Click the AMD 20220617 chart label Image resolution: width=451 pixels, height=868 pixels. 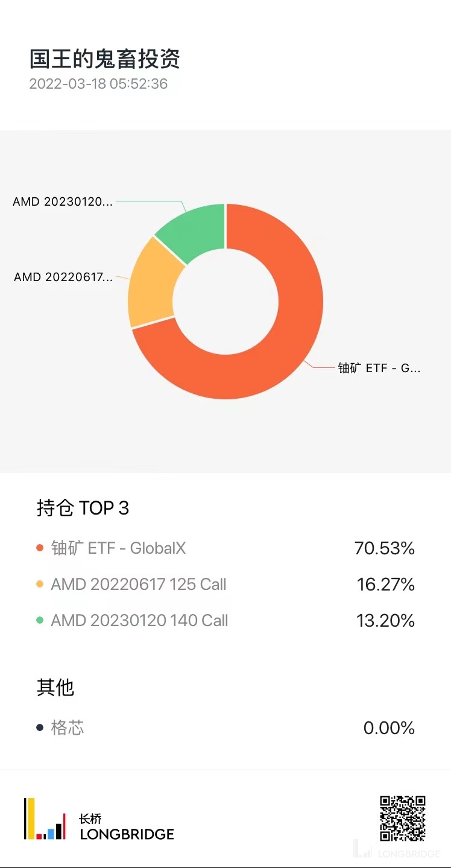(x=63, y=277)
